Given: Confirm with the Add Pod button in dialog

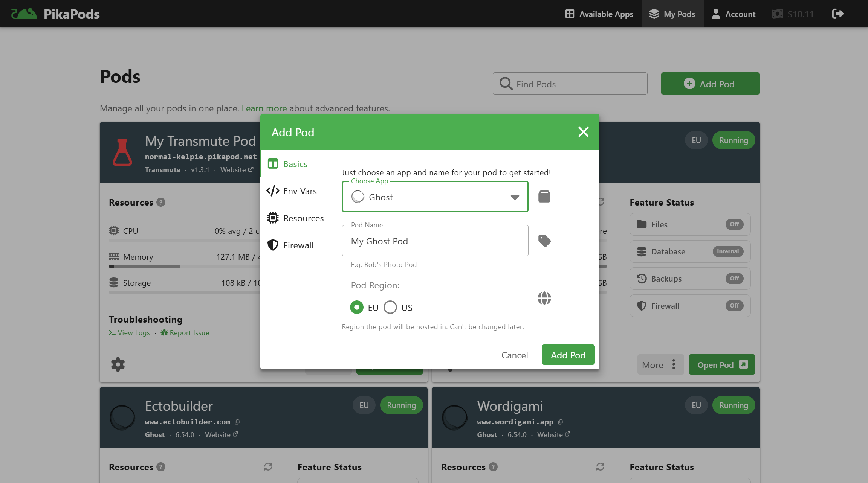Looking at the screenshot, I should pyautogui.click(x=568, y=355).
